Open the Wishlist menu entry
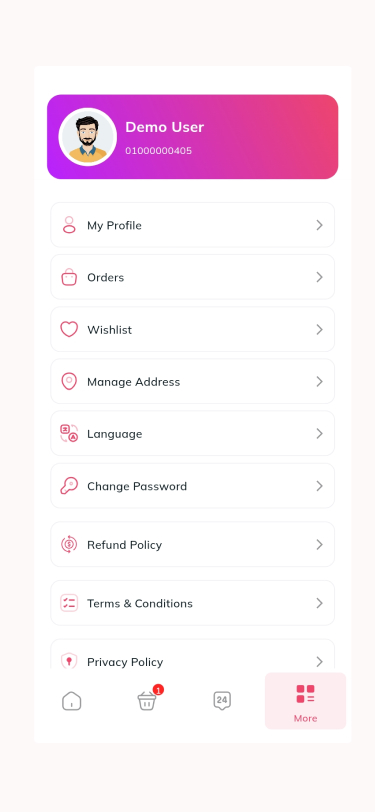 point(193,329)
